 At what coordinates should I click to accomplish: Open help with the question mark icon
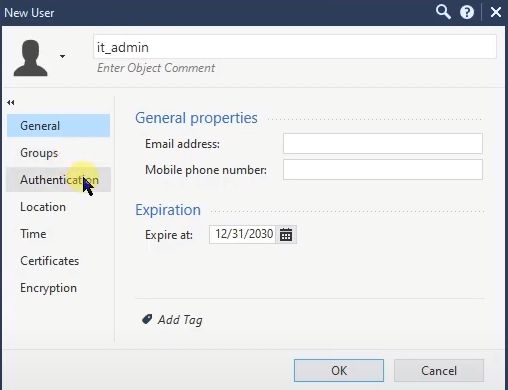pos(467,13)
